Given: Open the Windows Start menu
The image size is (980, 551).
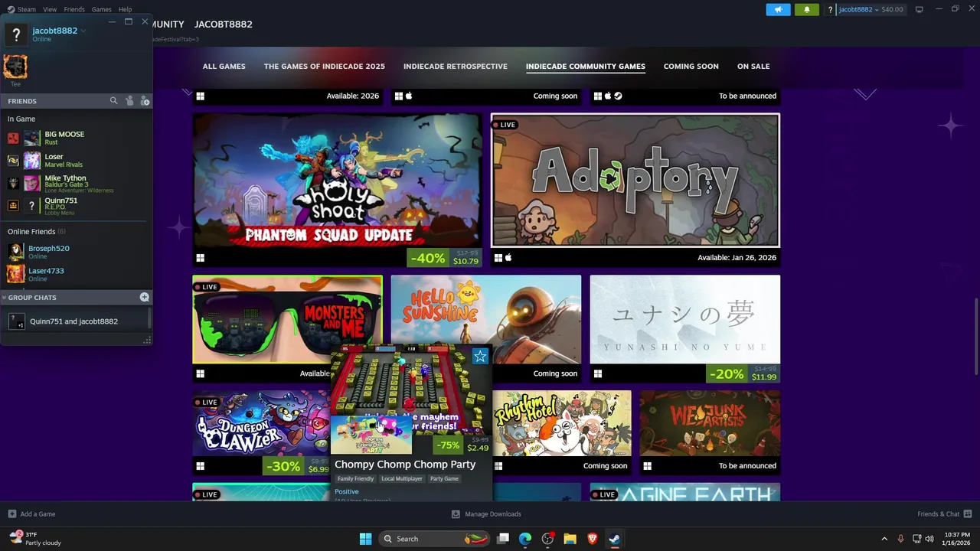Looking at the screenshot, I should pyautogui.click(x=365, y=539).
